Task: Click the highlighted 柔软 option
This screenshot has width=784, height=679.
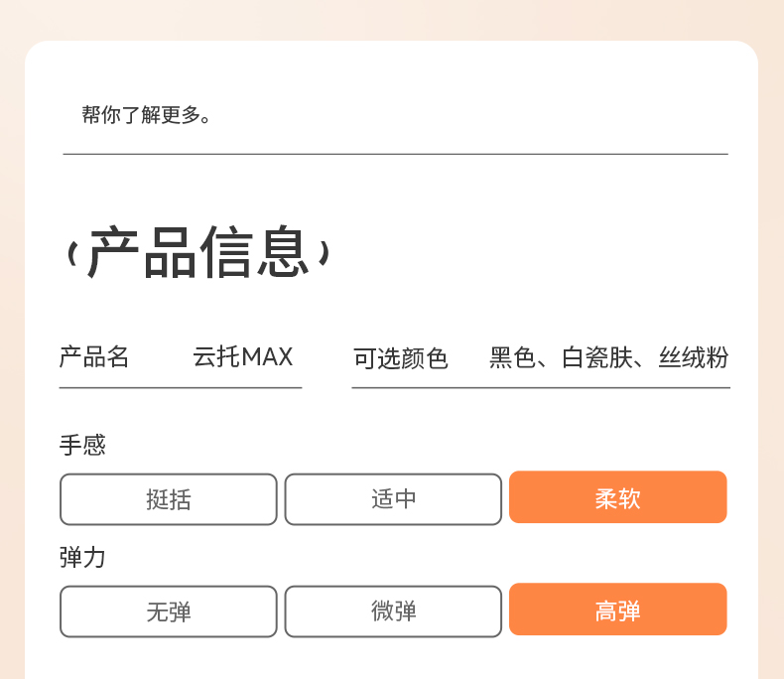Action: point(617,497)
